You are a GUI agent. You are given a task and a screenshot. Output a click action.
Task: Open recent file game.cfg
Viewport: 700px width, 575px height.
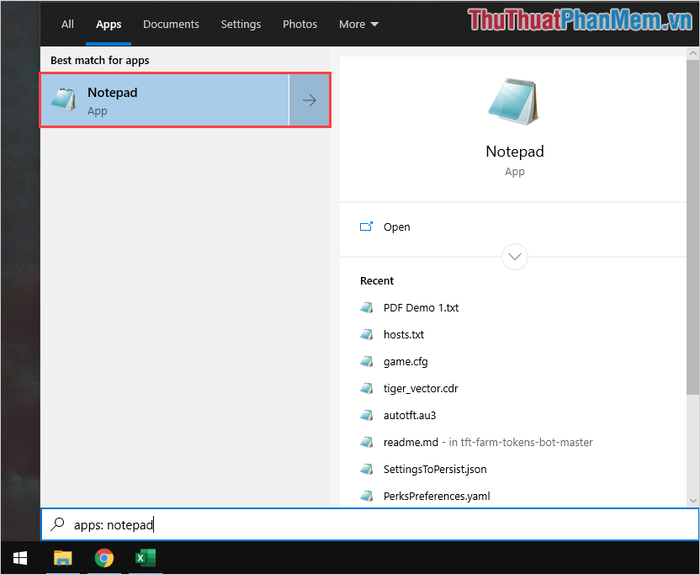pyautogui.click(x=405, y=362)
